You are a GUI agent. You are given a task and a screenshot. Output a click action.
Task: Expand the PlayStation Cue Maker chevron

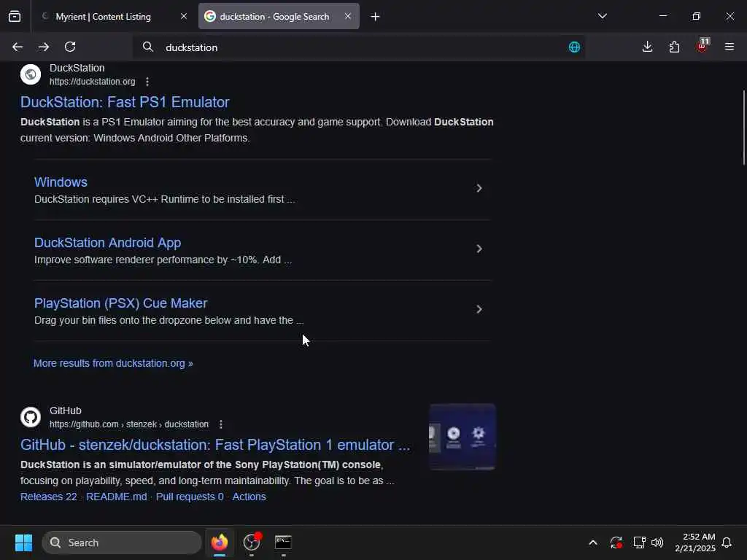479,309
